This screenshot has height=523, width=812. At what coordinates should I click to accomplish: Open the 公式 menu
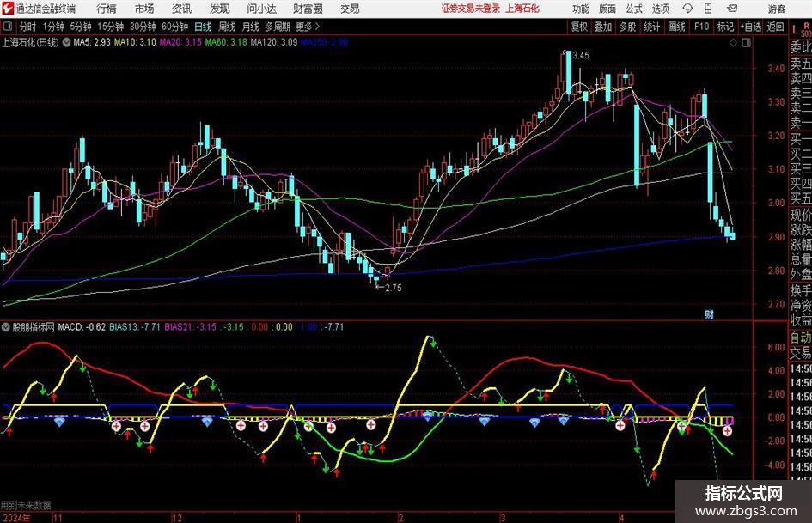(634, 9)
